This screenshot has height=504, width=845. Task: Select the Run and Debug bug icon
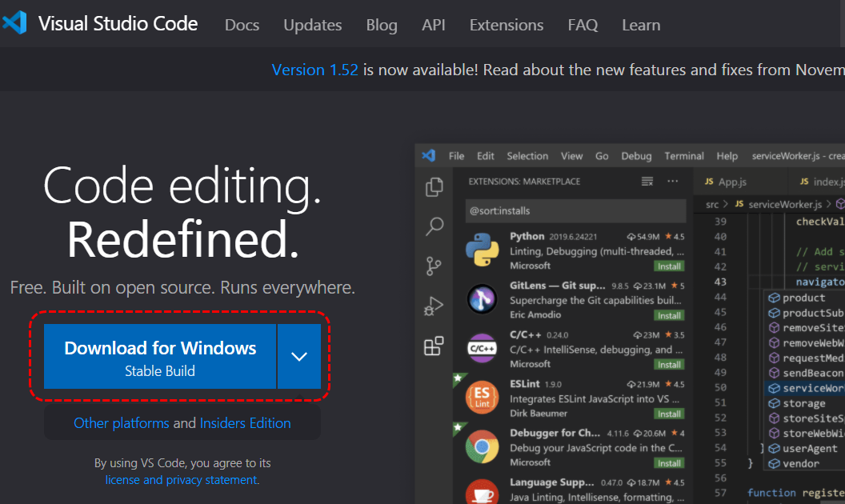433,306
